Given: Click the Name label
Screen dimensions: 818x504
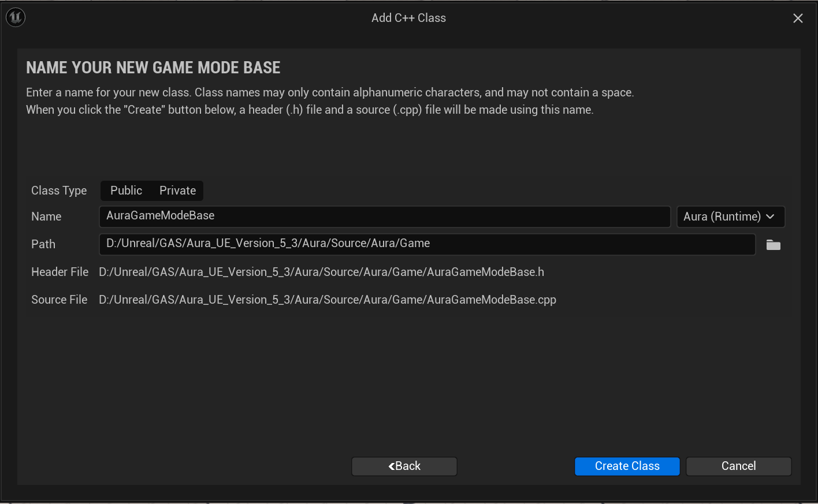Looking at the screenshot, I should coord(46,216).
